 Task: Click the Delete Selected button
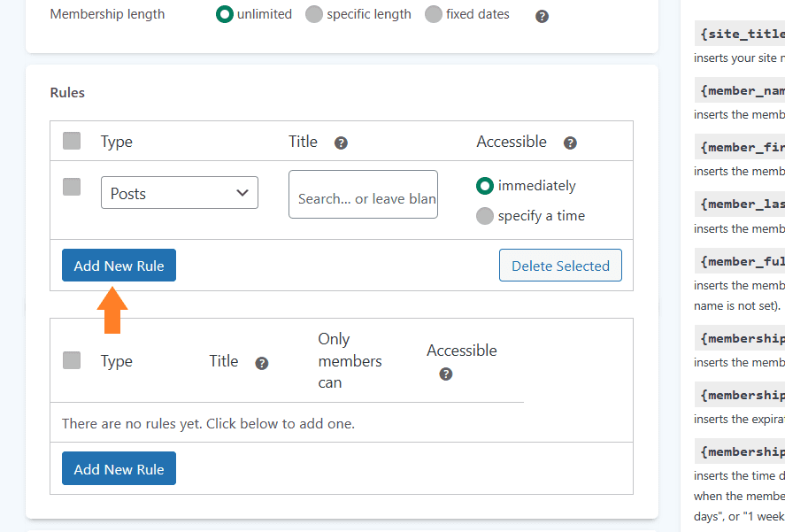tap(560, 265)
